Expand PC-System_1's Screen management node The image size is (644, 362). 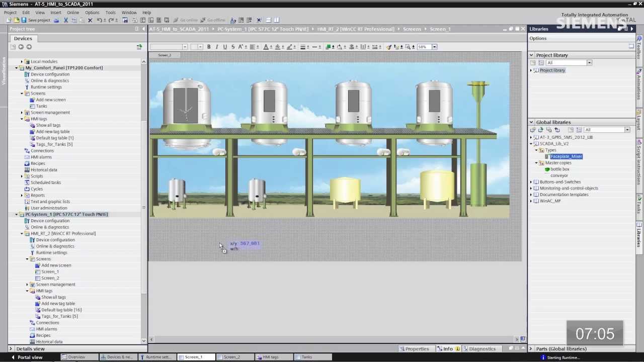click(x=27, y=285)
